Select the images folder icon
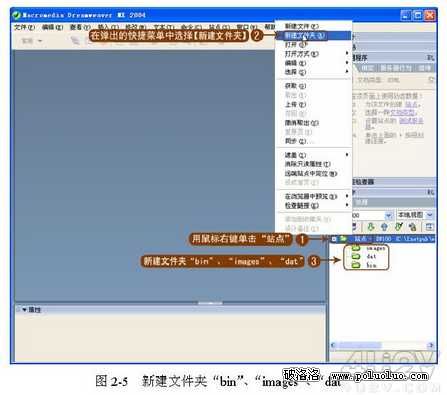Image resolution: width=447 pixels, height=395 pixels. [356, 248]
